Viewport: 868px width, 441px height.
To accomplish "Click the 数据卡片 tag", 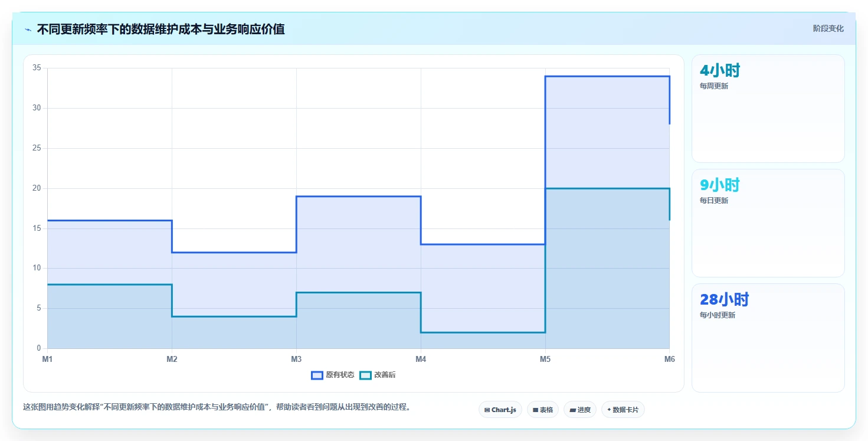I will pyautogui.click(x=623, y=410).
